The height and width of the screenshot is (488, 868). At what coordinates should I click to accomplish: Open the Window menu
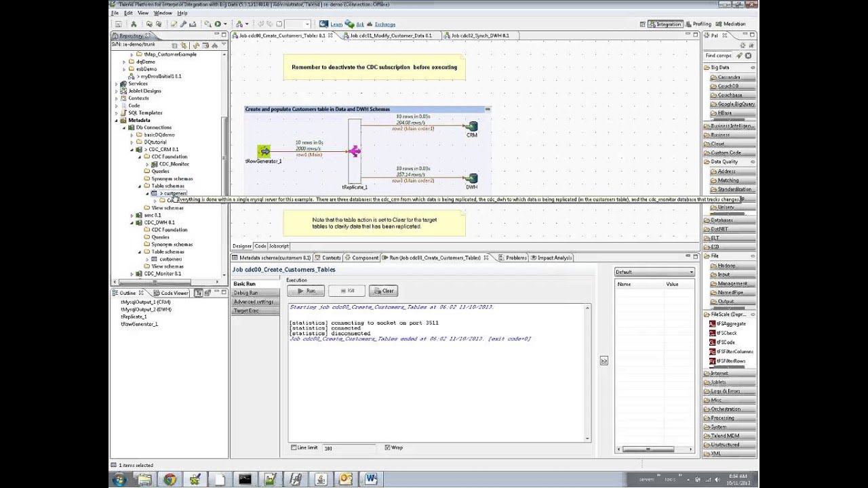(x=163, y=13)
